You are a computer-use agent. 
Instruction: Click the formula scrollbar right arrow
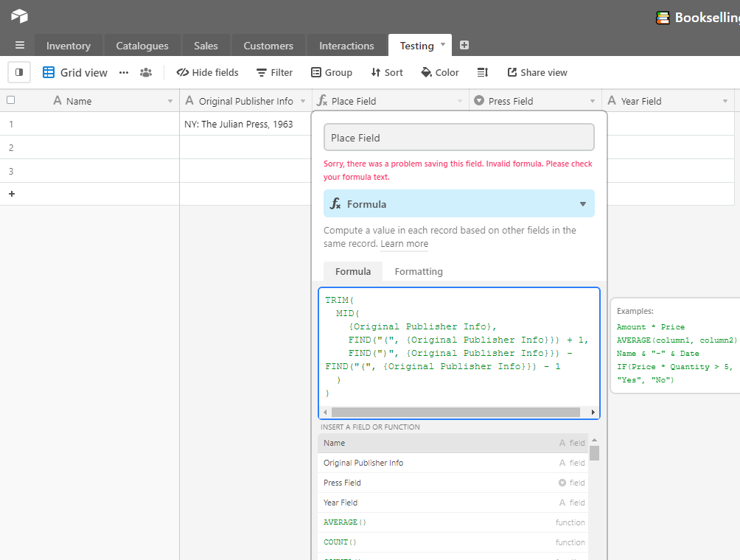click(593, 413)
